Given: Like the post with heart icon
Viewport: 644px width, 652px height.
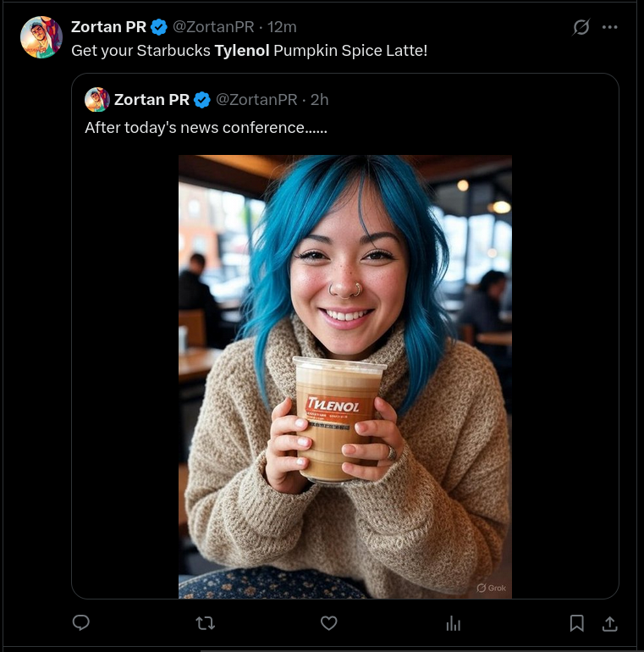Looking at the screenshot, I should [x=328, y=623].
